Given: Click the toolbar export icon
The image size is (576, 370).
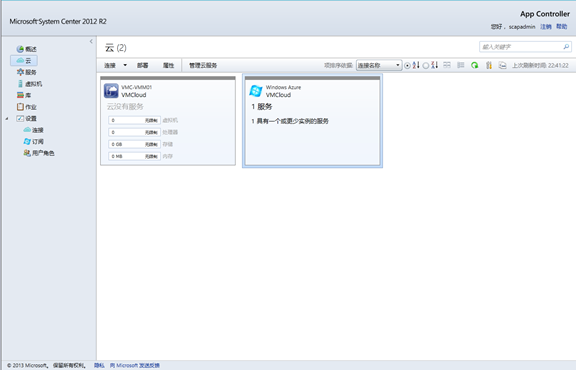Looking at the screenshot, I should coord(502,65).
